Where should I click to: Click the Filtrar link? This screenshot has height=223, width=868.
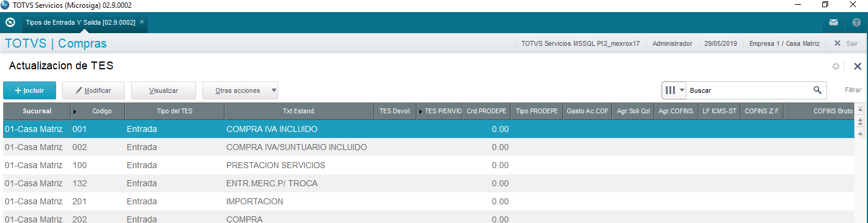853,90
